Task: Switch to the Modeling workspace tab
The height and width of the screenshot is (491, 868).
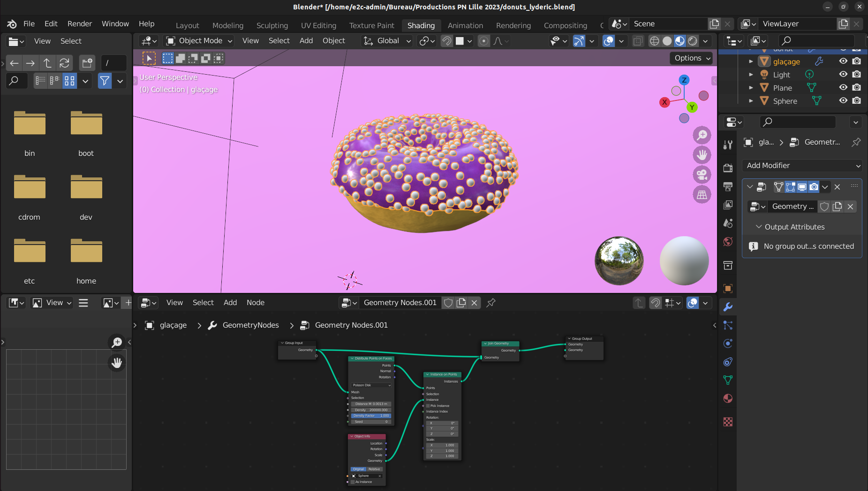Action: (x=228, y=25)
